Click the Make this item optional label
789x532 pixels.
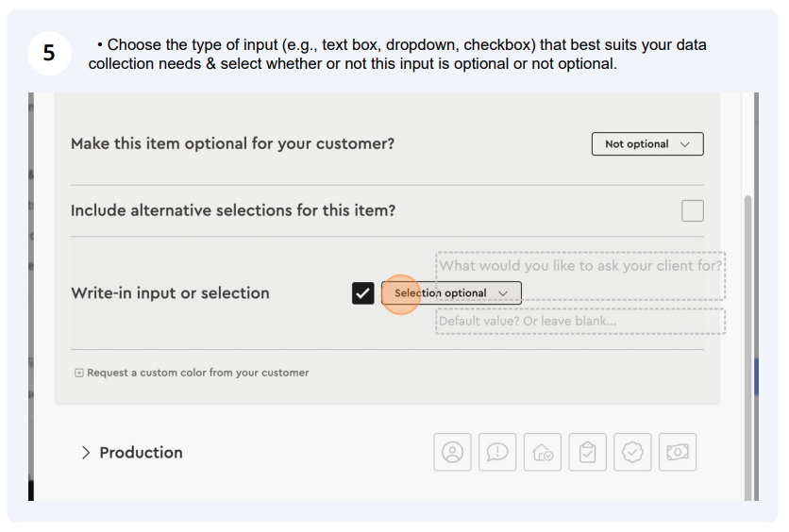tap(232, 143)
